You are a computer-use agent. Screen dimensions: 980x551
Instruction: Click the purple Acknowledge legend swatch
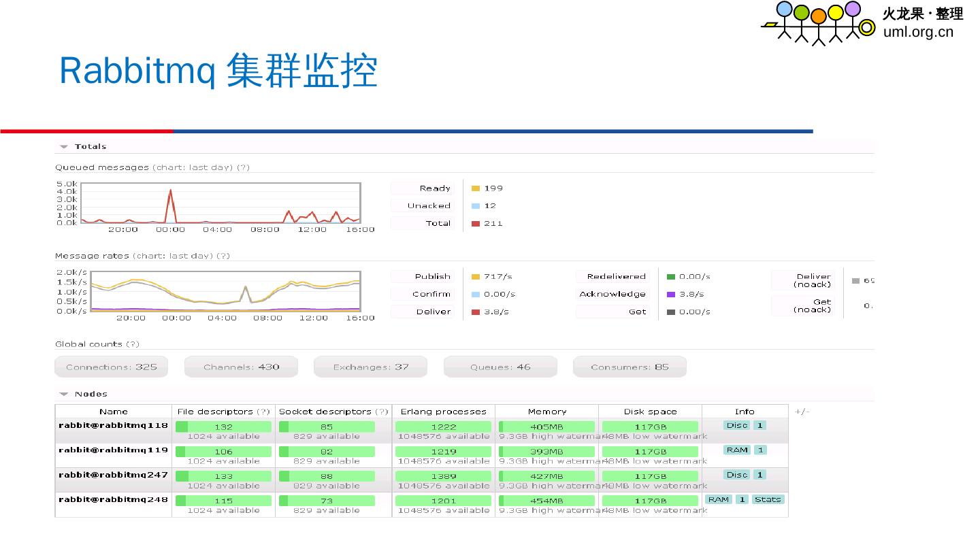[x=671, y=295]
